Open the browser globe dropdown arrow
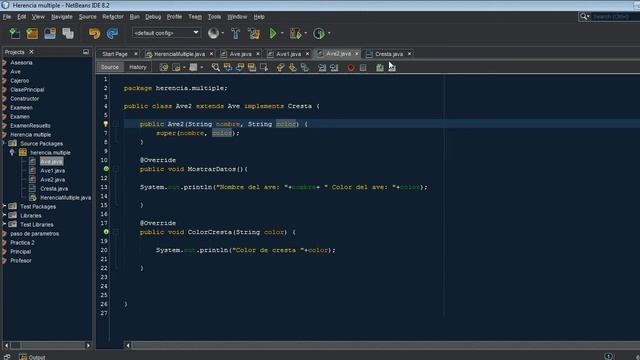This screenshot has height=360, width=640. point(222,33)
